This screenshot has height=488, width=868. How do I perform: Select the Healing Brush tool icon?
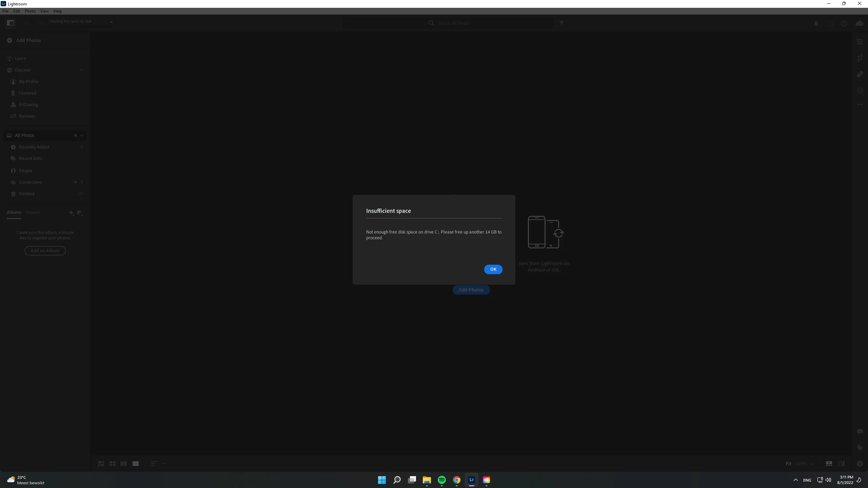click(860, 74)
